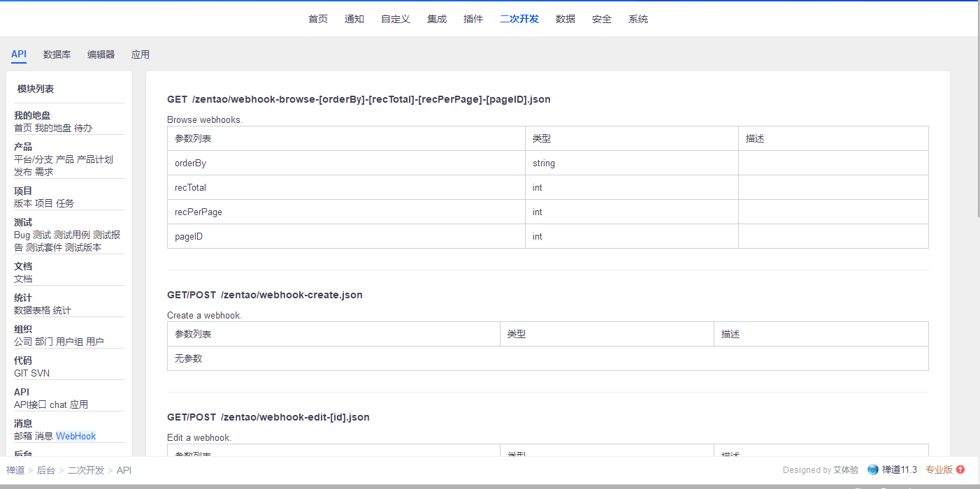Image resolution: width=980 pixels, height=489 pixels.
Task: Click 数据表格 under 统计 section
Action: pos(32,310)
